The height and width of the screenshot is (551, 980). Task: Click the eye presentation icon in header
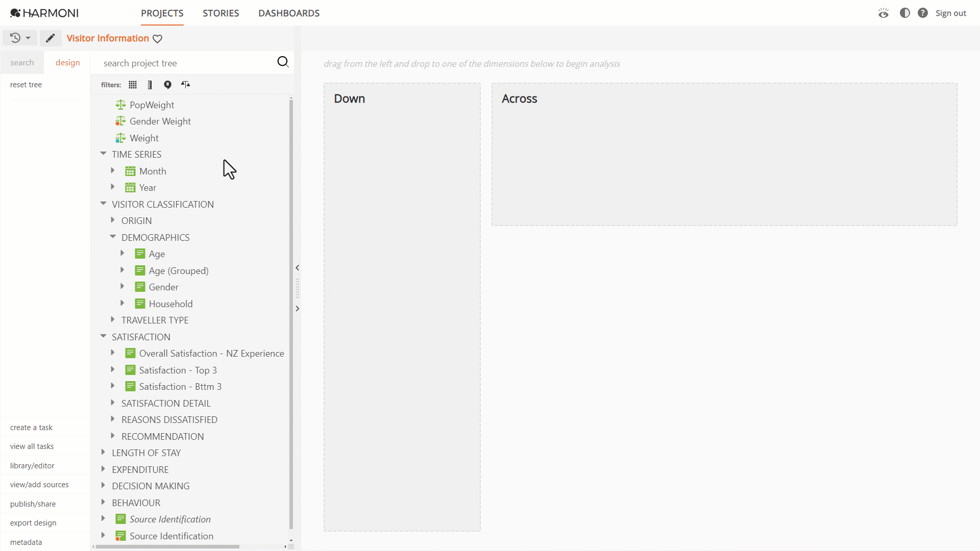point(884,13)
